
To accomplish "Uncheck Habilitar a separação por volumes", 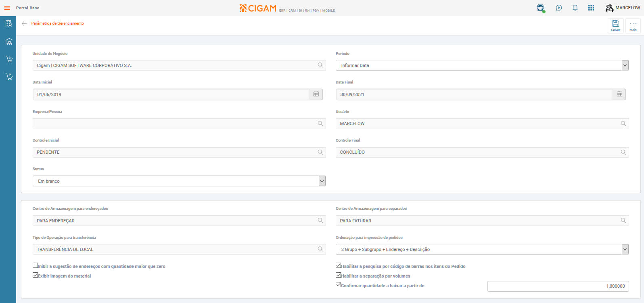I will [x=338, y=275].
